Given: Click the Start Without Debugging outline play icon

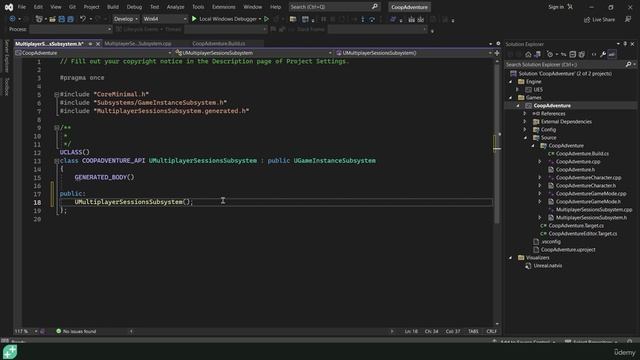Looking at the screenshot, I should tap(267, 19).
